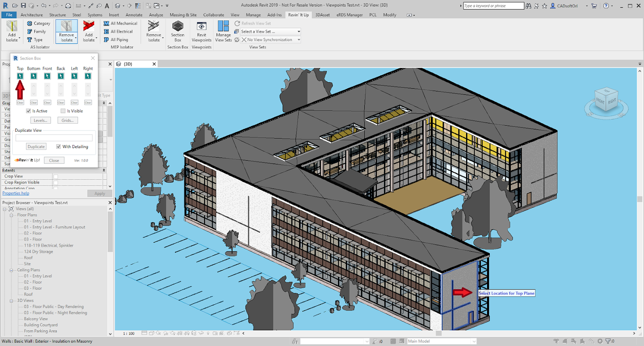The height and width of the screenshot is (346, 644).
Task: Collapse the Floor Plans tree node
Action: [x=11, y=215]
